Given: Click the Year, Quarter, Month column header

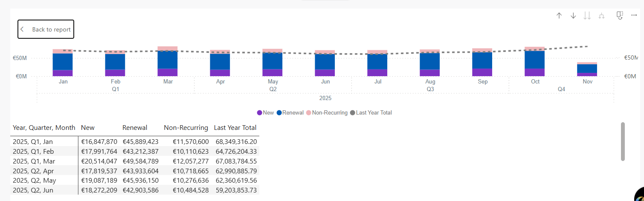Looking at the screenshot, I should (x=44, y=128).
